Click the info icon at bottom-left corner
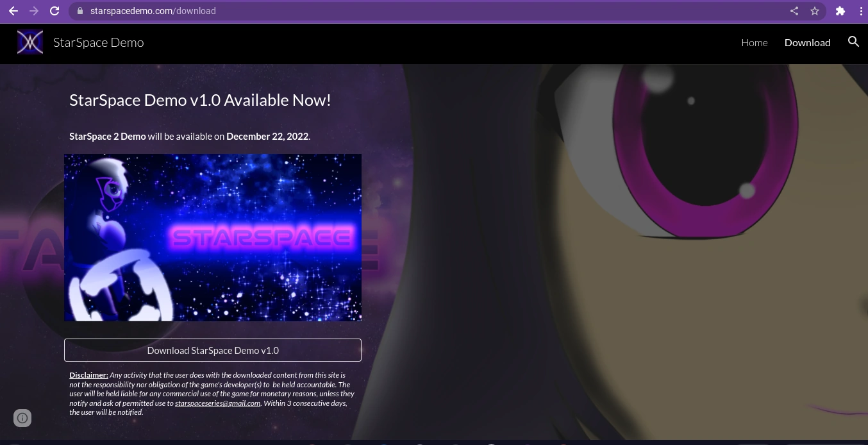The width and height of the screenshot is (868, 445). click(22, 418)
